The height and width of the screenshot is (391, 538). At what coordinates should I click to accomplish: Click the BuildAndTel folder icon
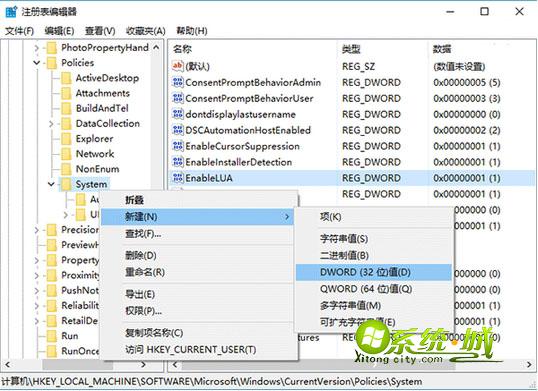coord(66,108)
